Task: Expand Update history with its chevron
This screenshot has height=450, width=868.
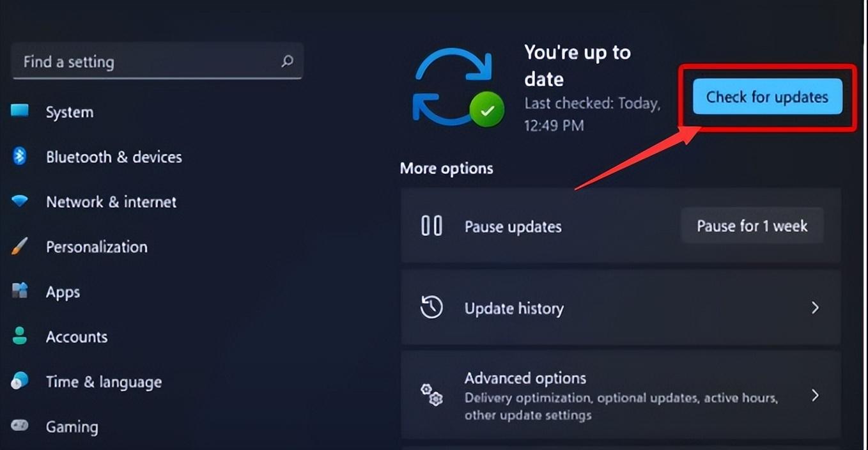Action: click(x=815, y=307)
